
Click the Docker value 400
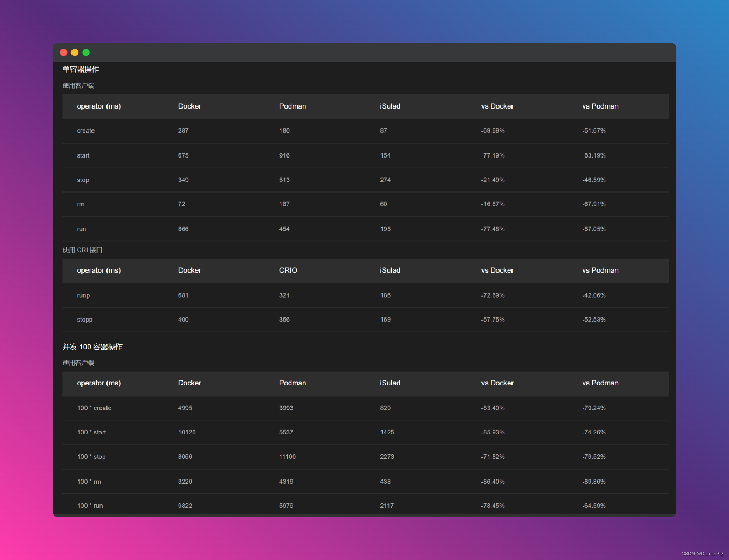(x=183, y=320)
